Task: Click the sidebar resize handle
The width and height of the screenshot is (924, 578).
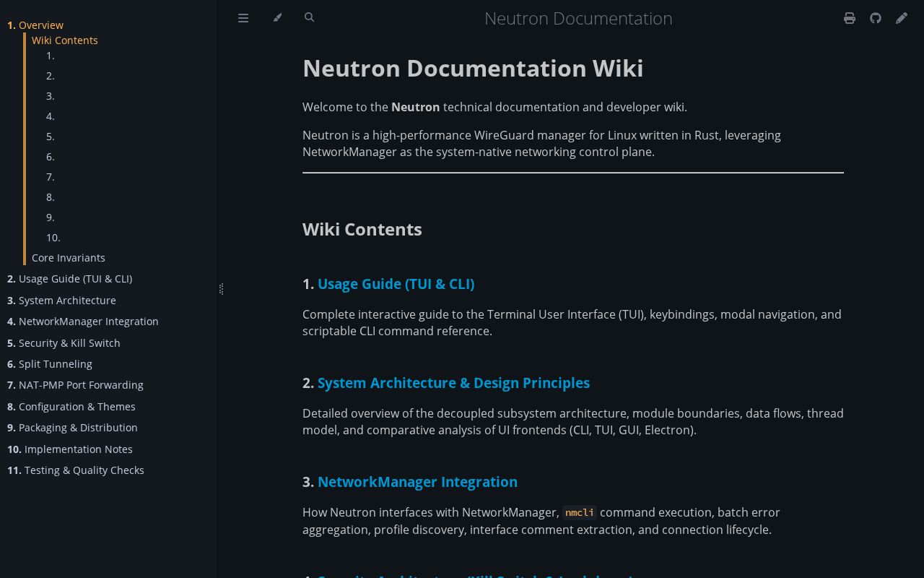Action: [x=221, y=289]
